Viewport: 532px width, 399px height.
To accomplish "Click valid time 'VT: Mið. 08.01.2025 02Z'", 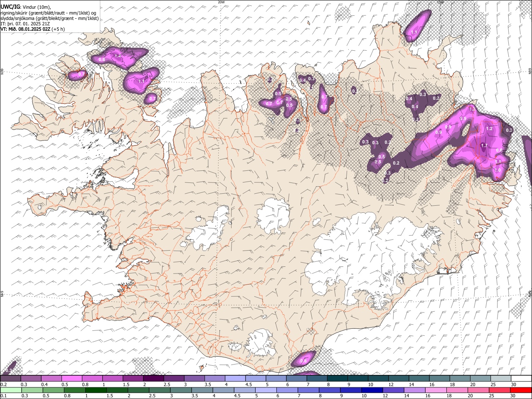I will (x=25, y=30).
